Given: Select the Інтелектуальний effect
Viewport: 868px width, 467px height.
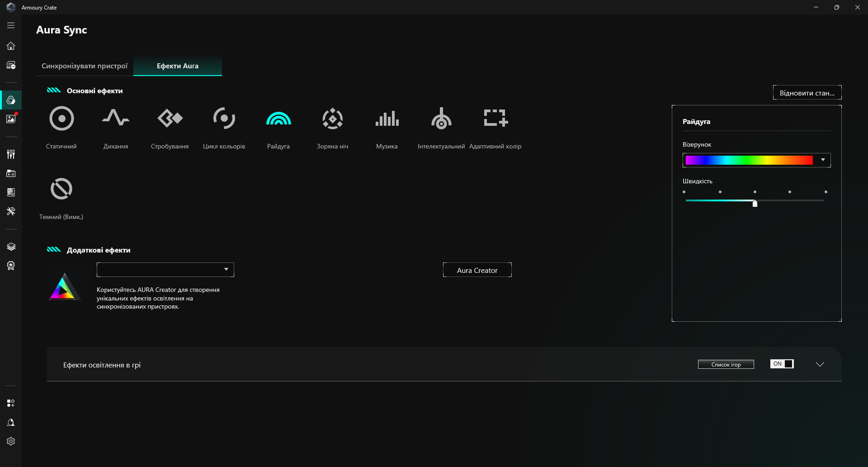Looking at the screenshot, I should (x=441, y=128).
